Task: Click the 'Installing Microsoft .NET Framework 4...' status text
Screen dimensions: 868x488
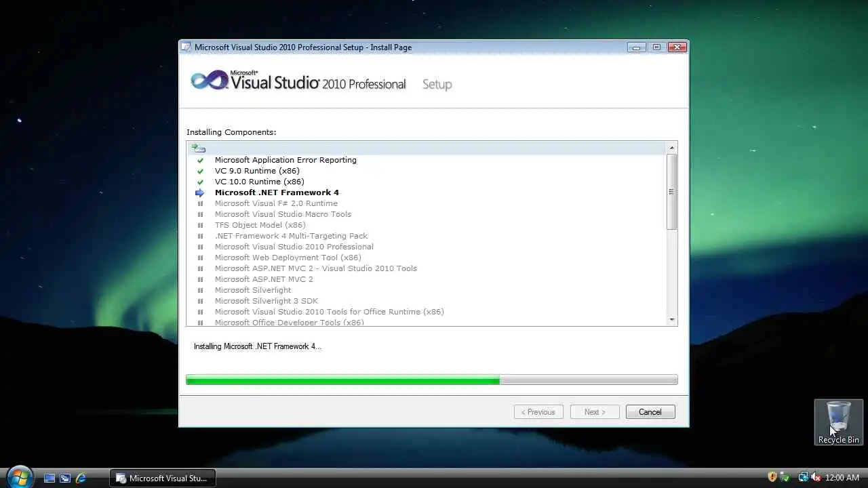Action: click(x=258, y=346)
